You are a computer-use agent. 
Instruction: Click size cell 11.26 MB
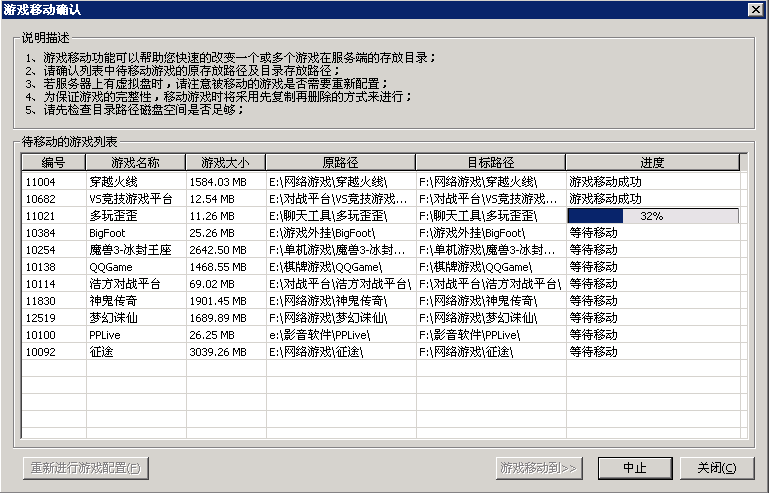click(212, 216)
